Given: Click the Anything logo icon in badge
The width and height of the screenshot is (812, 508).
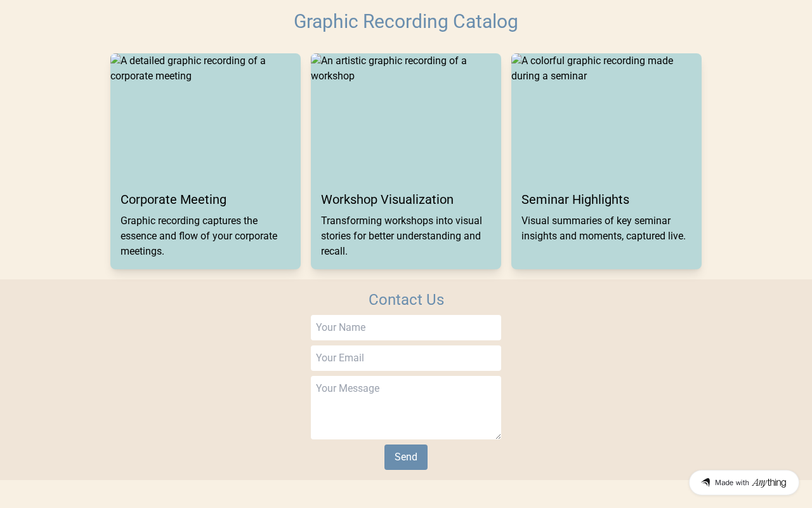Looking at the screenshot, I should tap(705, 483).
